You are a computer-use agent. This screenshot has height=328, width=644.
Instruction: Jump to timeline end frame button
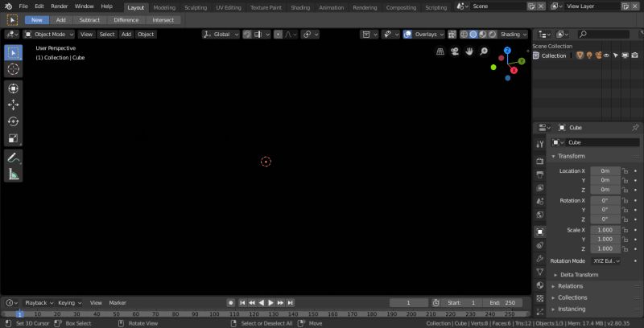pos(291,302)
